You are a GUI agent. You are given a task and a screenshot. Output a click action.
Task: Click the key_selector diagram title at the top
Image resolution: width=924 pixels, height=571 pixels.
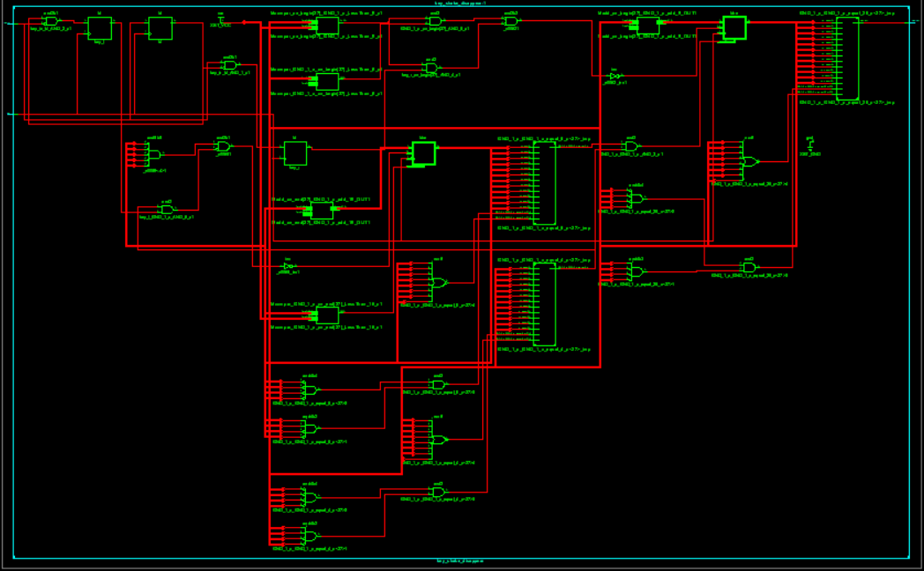coord(462,4)
